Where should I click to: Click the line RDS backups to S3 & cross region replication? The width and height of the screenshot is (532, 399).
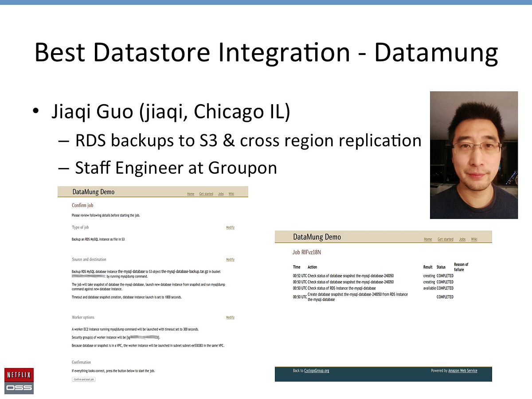tap(248, 141)
